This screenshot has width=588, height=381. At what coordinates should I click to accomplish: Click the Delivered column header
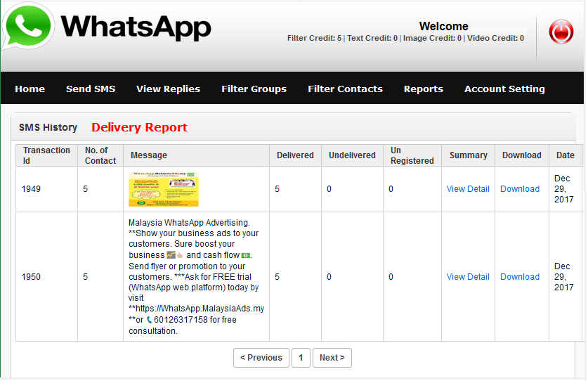(295, 155)
